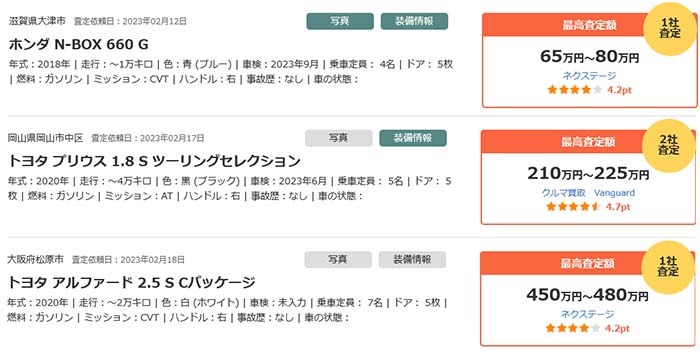This screenshot has width=700, height=360.
Task: Click 1社査定 badge on N-BOX card
Action: (670, 29)
